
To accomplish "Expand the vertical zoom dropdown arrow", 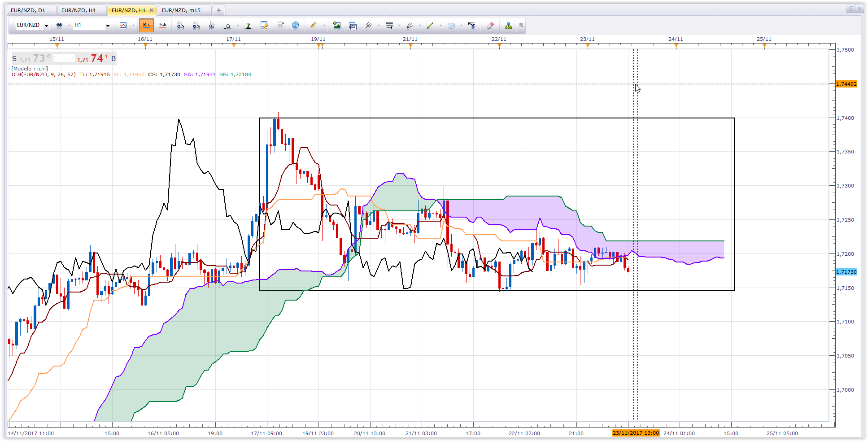I will (x=238, y=25).
